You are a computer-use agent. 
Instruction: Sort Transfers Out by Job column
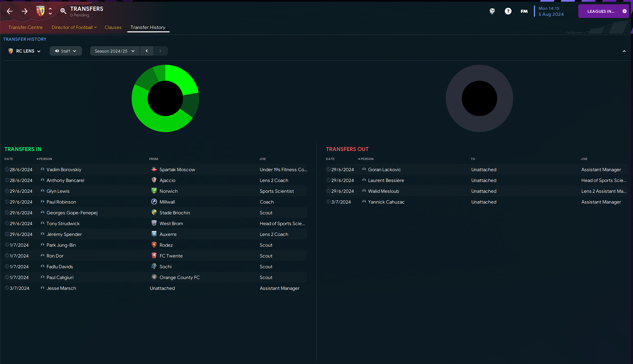click(x=584, y=159)
